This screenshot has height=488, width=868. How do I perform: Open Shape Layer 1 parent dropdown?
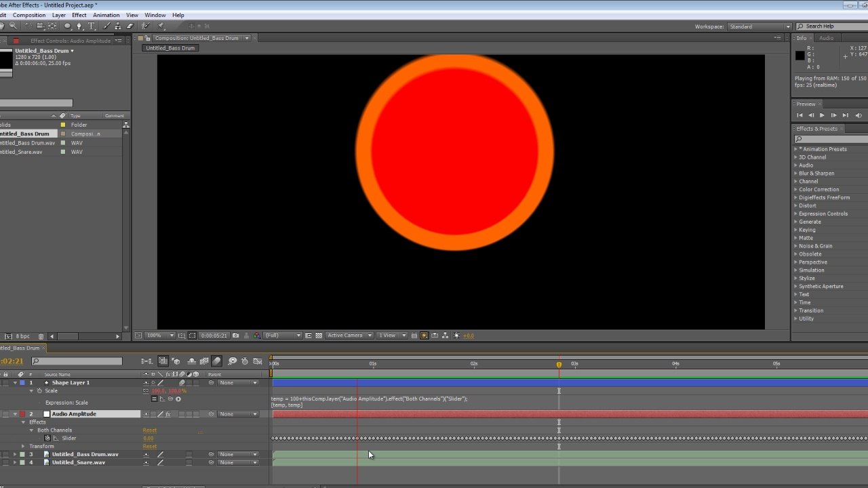click(x=238, y=383)
